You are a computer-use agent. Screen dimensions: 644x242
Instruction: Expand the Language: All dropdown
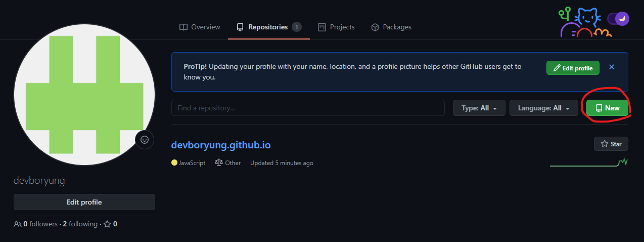click(544, 108)
